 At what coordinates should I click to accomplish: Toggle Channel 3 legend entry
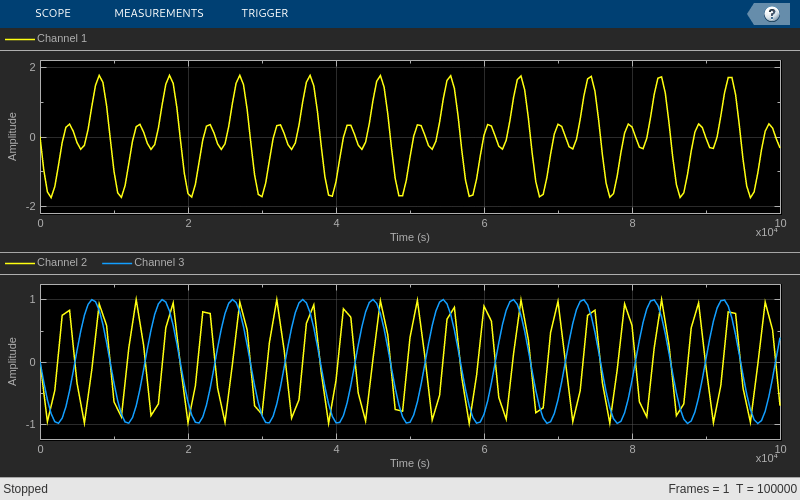coord(159,262)
